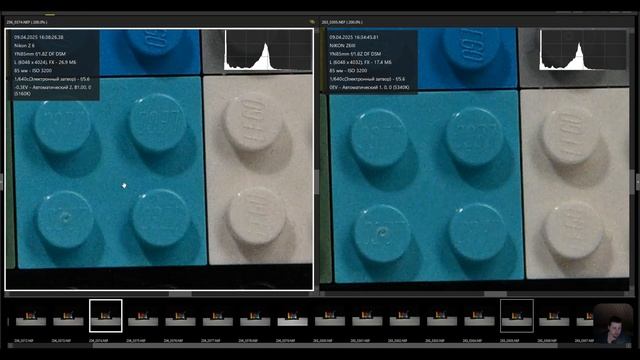Expand the left side panel handle
Screen dimensions: 640x360
[x=1, y=182]
